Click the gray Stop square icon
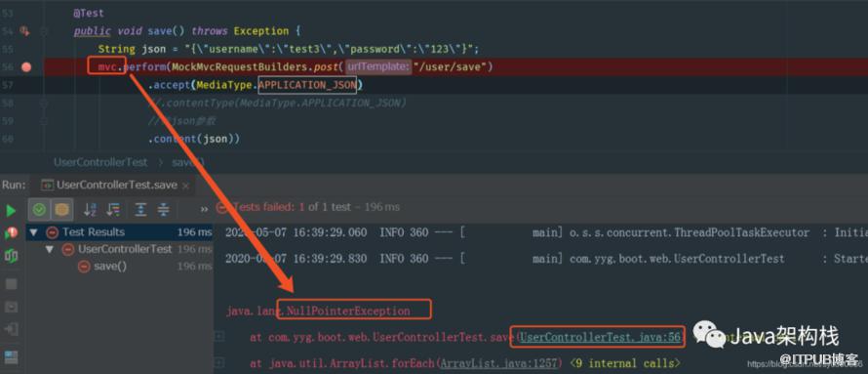The height and width of the screenshot is (374, 868). coord(11,284)
